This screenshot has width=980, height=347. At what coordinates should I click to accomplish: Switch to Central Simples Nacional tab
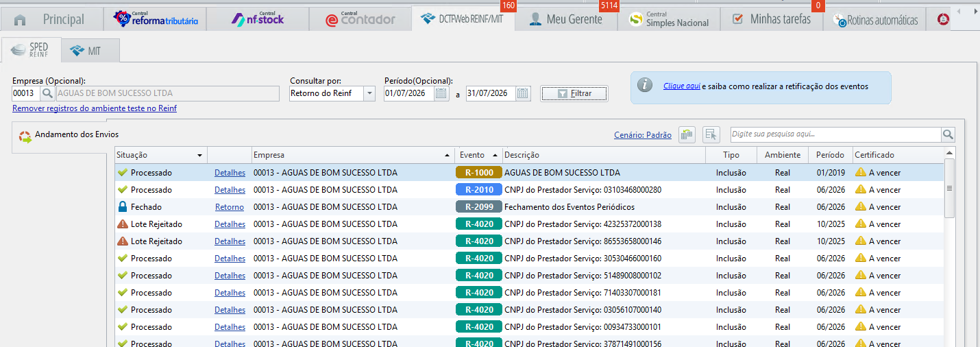669,19
